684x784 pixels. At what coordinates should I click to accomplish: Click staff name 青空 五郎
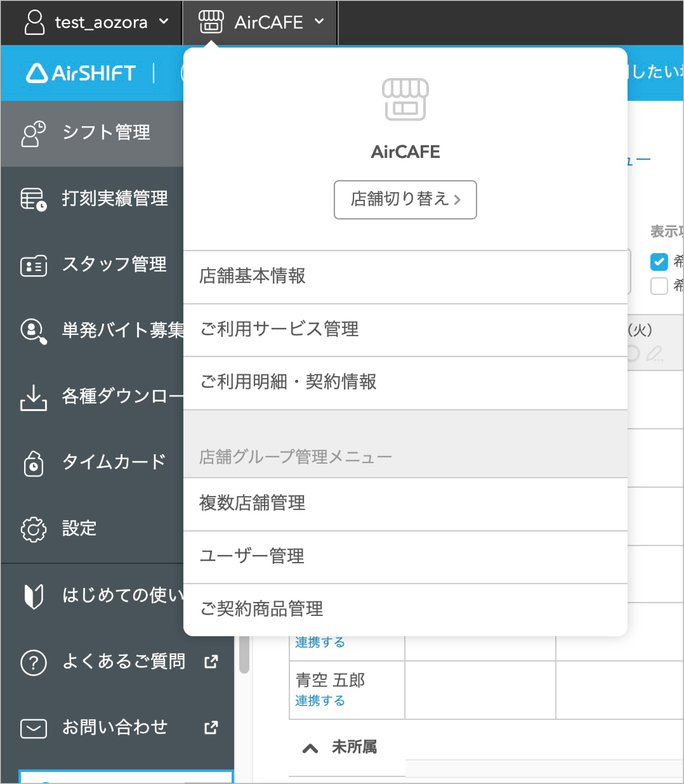tap(330, 680)
